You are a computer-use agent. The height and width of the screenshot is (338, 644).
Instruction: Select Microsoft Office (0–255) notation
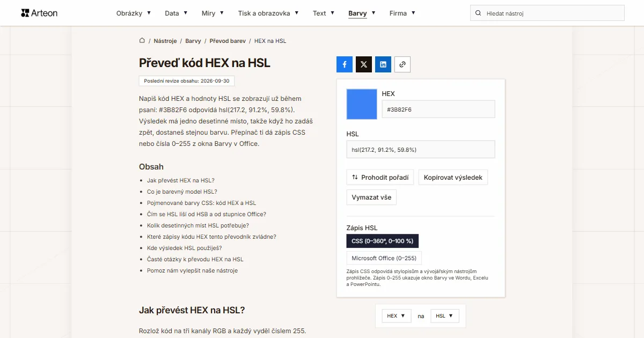tap(384, 258)
